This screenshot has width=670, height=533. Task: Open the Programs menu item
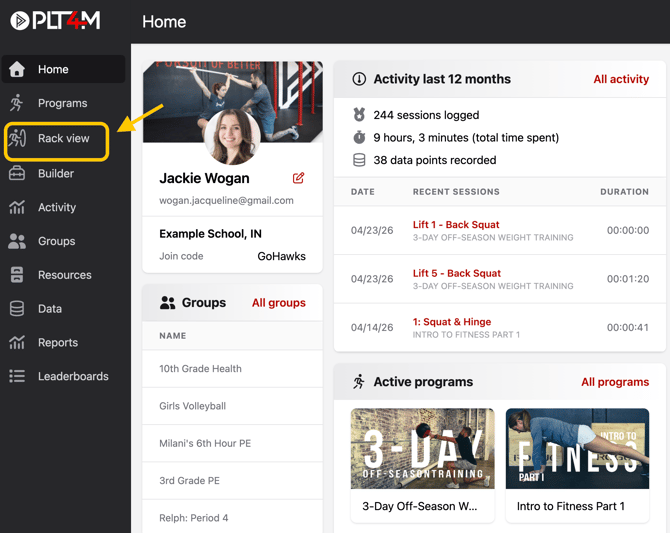64,103
